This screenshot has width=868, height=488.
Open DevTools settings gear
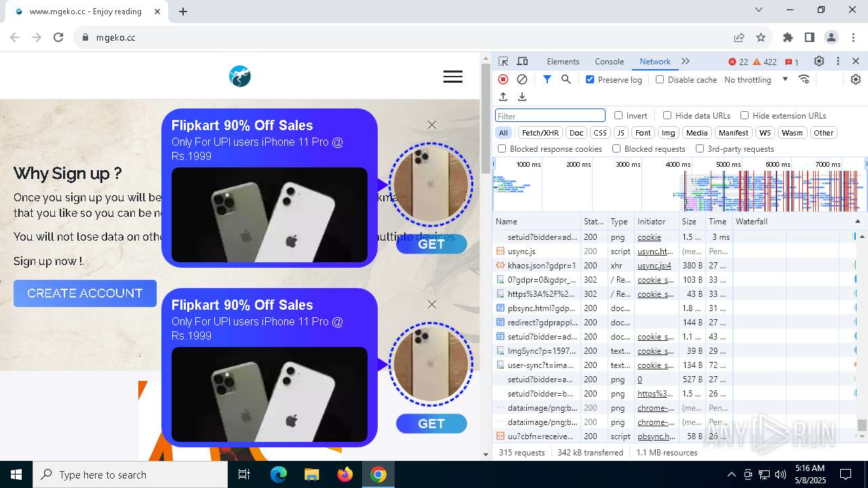click(x=819, y=61)
